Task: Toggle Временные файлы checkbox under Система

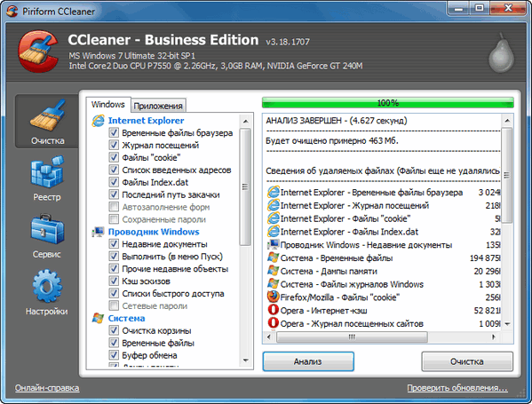Action: tap(114, 343)
